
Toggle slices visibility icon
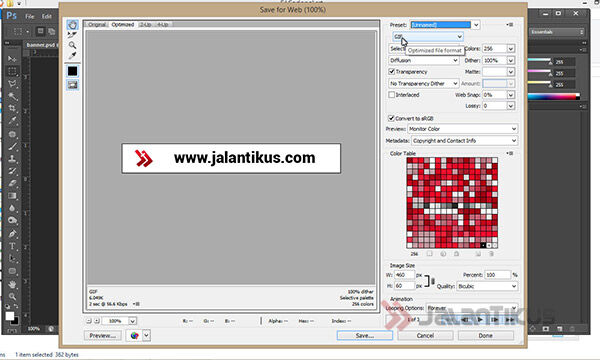click(72, 85)
